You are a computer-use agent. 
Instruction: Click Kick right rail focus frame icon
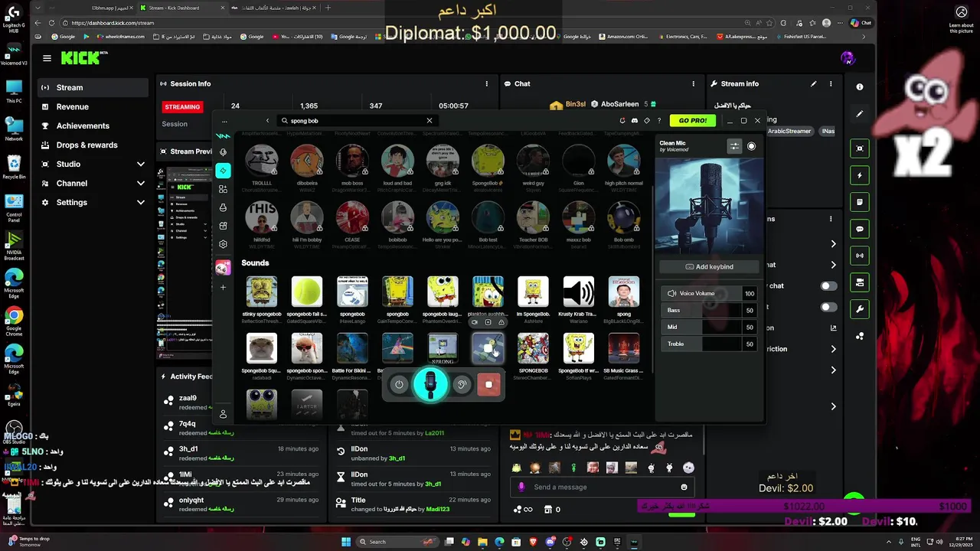point(860,148)
